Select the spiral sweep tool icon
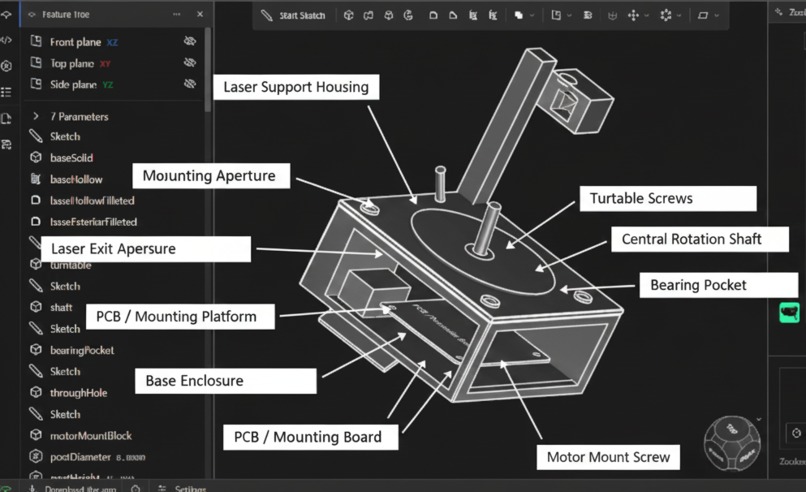 coord(408,15)
